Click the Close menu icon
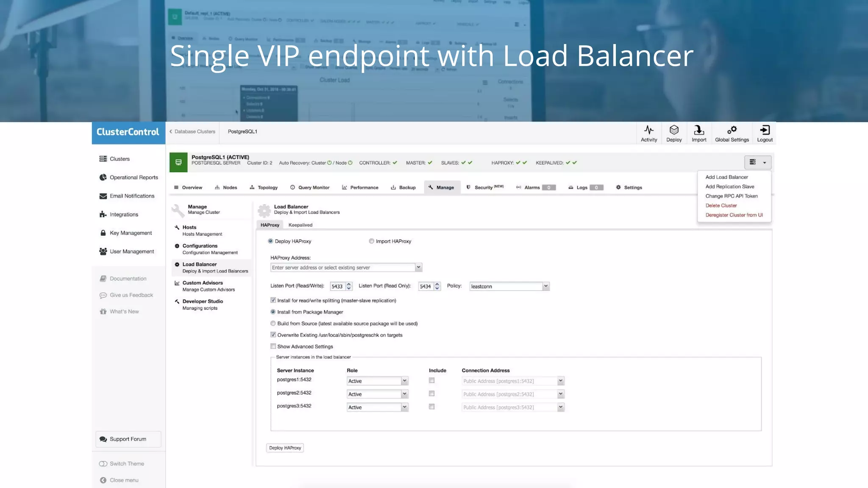 click(103, 480)
